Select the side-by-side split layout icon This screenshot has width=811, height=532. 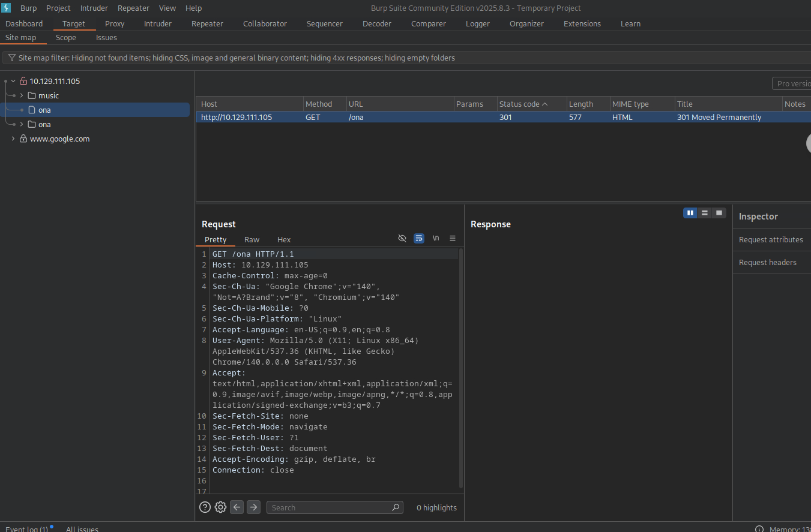690,213
